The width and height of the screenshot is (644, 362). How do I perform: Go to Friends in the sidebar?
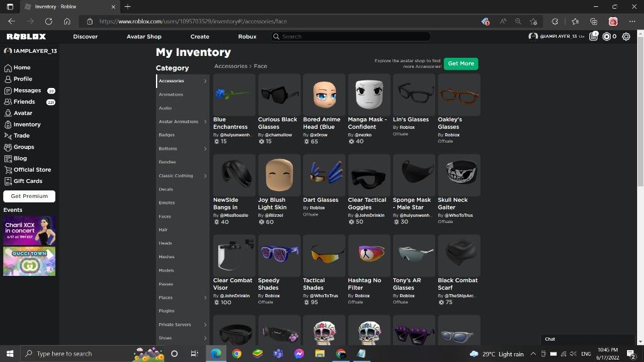pyautogui.click(x=24, y=102)
